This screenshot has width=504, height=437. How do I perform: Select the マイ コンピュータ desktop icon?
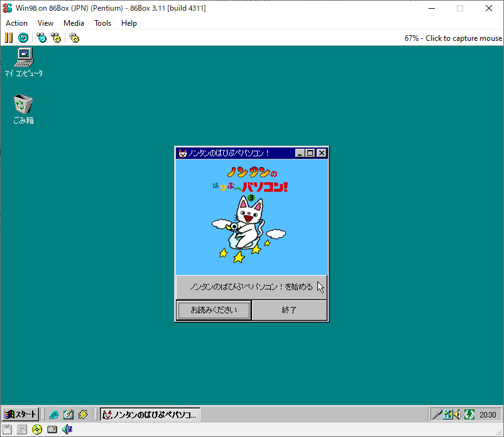coord(24,63)
